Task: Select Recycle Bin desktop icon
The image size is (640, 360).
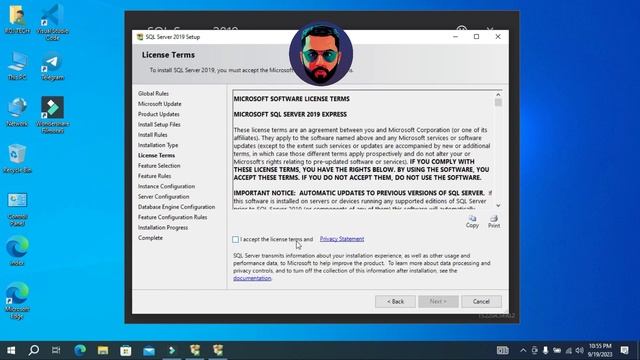Action: coord(17,159)
